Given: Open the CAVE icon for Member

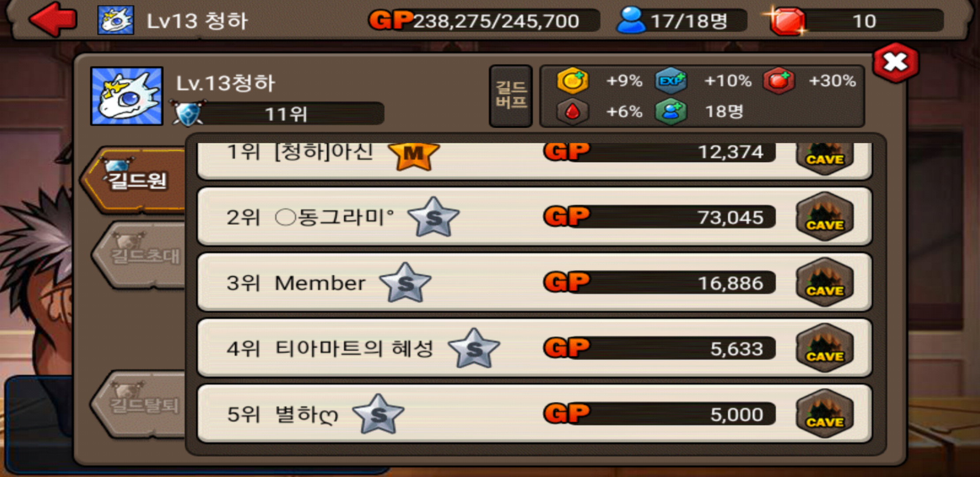Looking at the screenshot, I should click(x=825, y=282).
